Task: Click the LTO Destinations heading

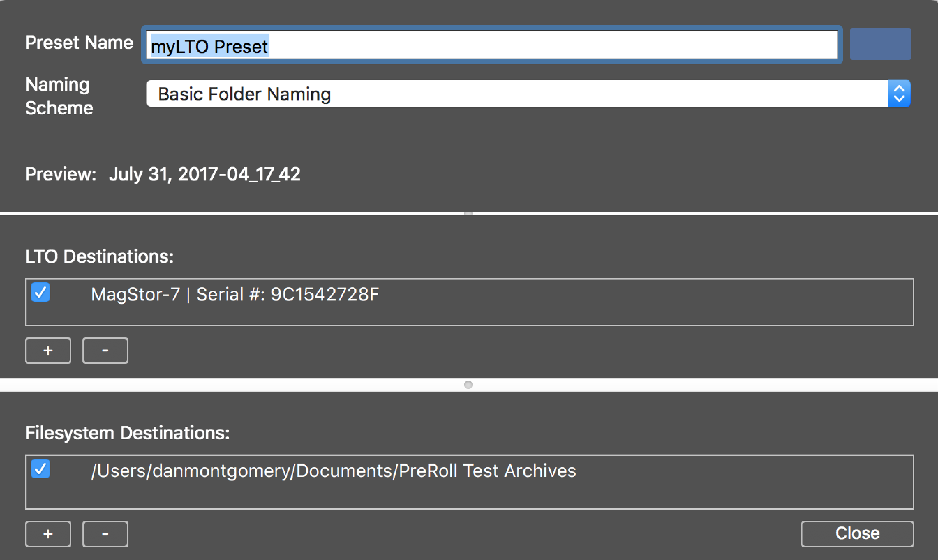Action: (x=99, y=256)
